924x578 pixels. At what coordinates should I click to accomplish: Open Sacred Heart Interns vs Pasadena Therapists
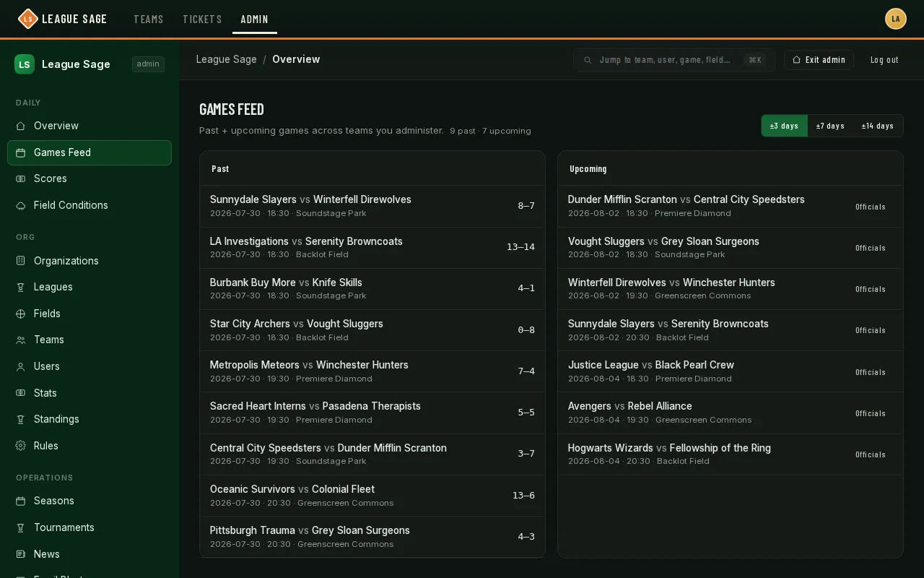pyautogui.click(x=372, y=413)
